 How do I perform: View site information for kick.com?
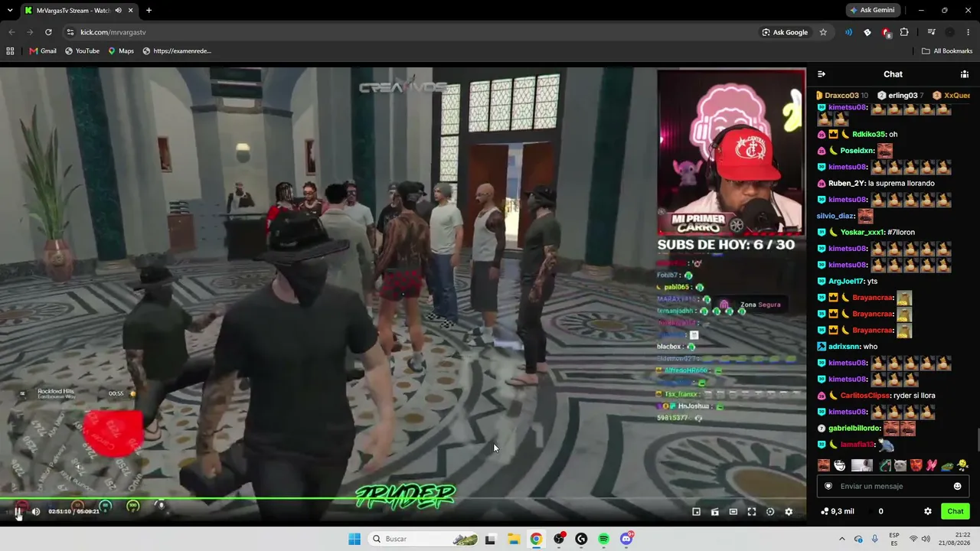70,32
